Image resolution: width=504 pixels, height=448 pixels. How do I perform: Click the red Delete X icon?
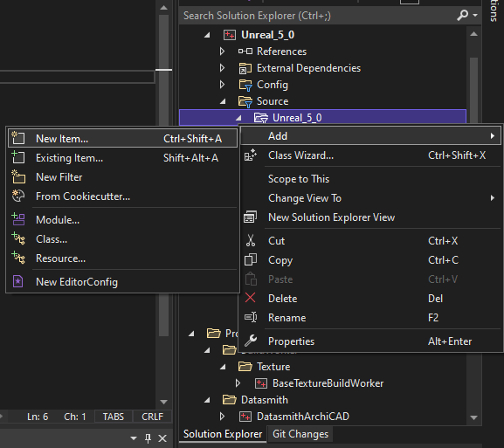point(250,298)
